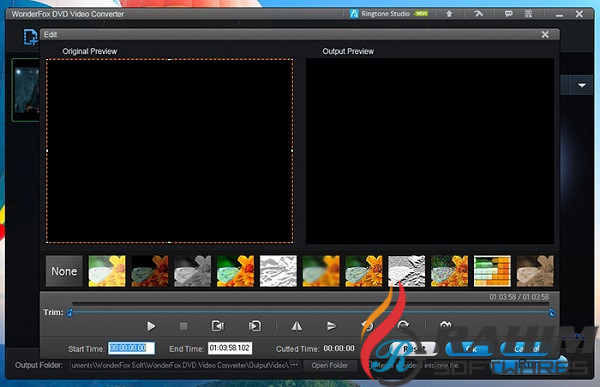Rotate the video clockwise

click(403, 326)
